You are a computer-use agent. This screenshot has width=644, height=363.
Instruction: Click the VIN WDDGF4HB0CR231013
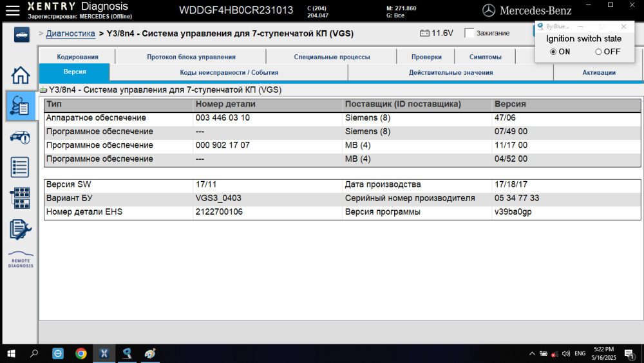236,10
